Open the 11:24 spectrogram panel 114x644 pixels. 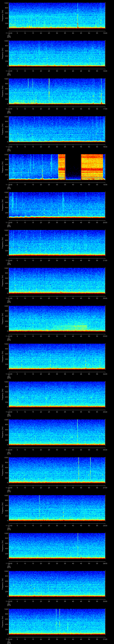tap(57, 394)
